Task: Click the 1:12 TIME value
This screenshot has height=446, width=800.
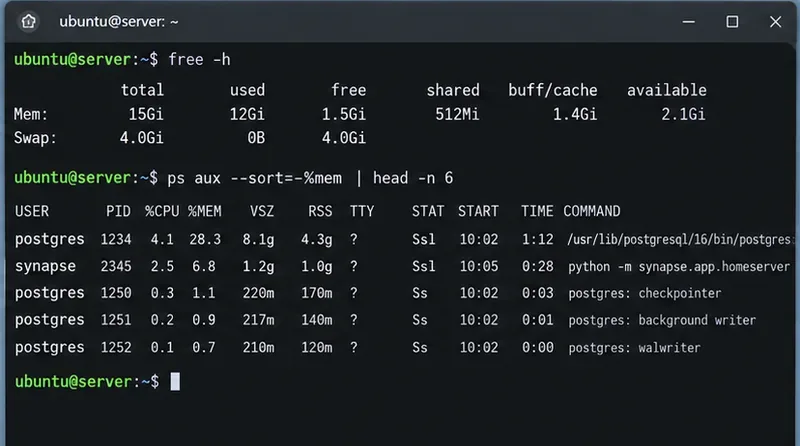Action: [537, 239]
